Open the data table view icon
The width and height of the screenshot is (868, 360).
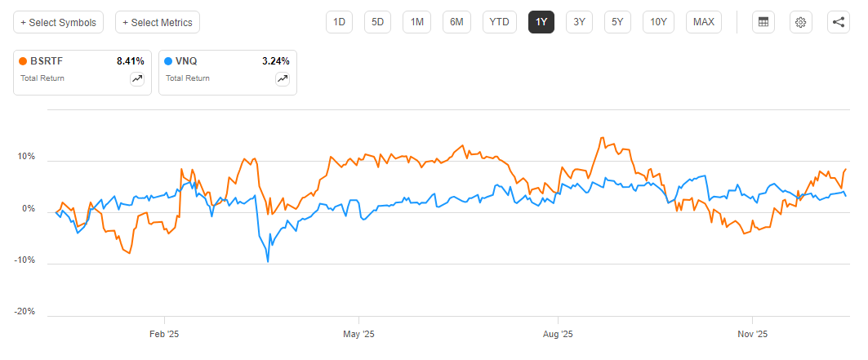(x=763, y=22)
